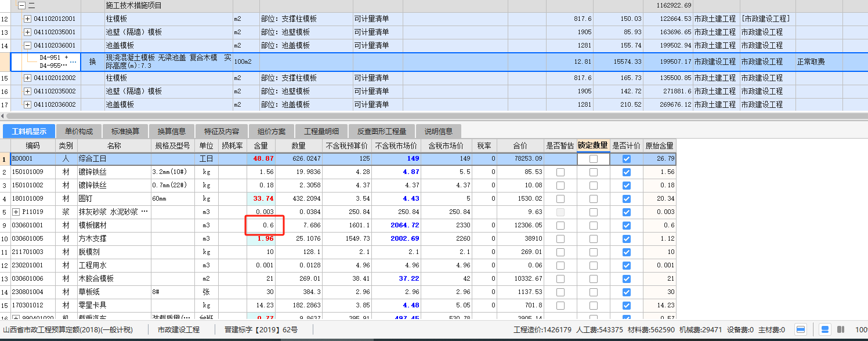Open the ellipsis button beside D4-951 code
The image size is (868, 341).
73,61
